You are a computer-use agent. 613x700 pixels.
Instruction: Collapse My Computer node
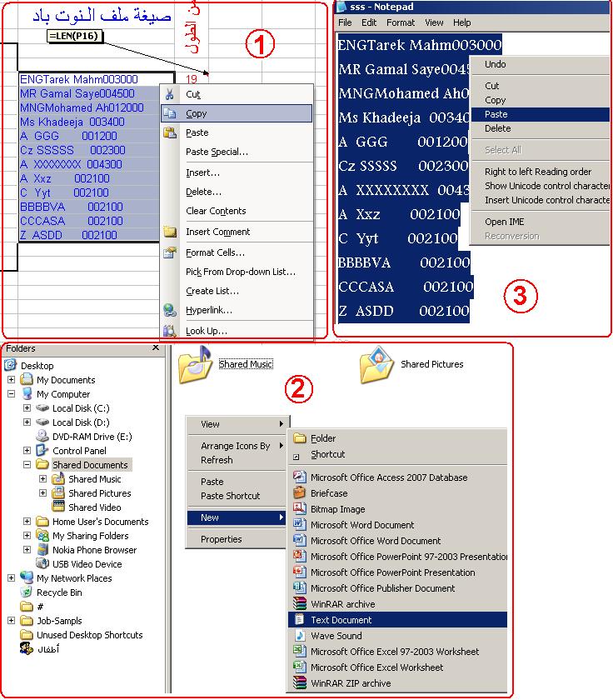11,393
